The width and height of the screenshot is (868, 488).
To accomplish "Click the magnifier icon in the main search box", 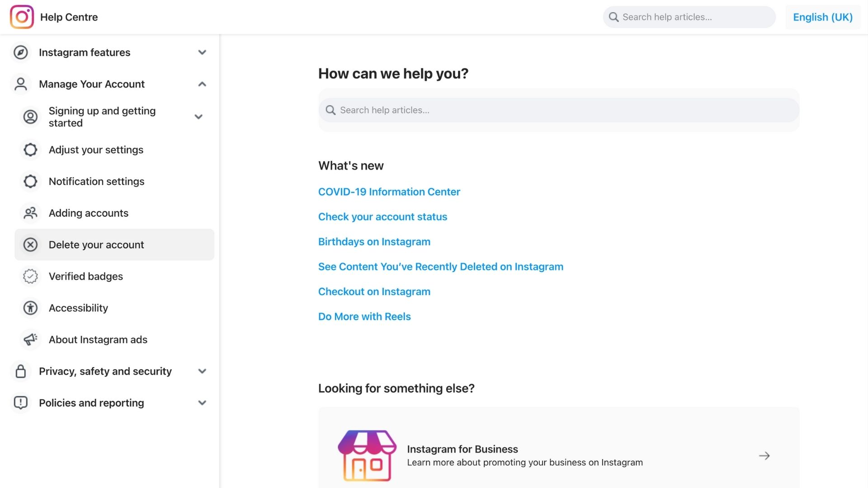I will pos(330,110).
